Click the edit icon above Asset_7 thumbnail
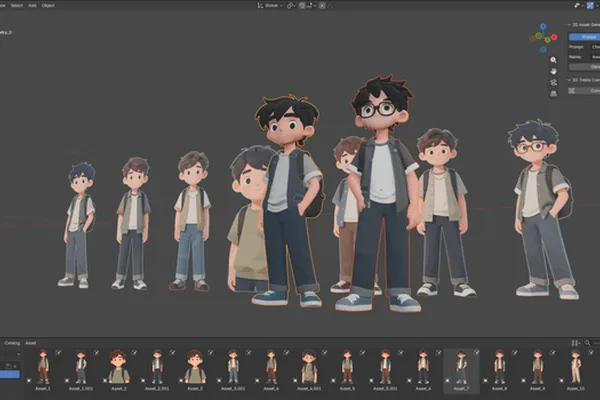Image resolution: width=600 pixels, height=400 pixels. (476, 352)
